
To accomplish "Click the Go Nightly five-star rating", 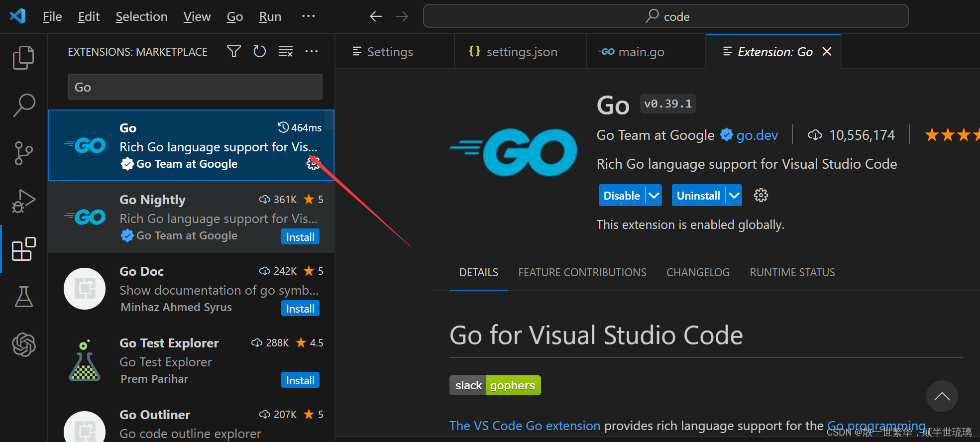I will click(314, 199).
